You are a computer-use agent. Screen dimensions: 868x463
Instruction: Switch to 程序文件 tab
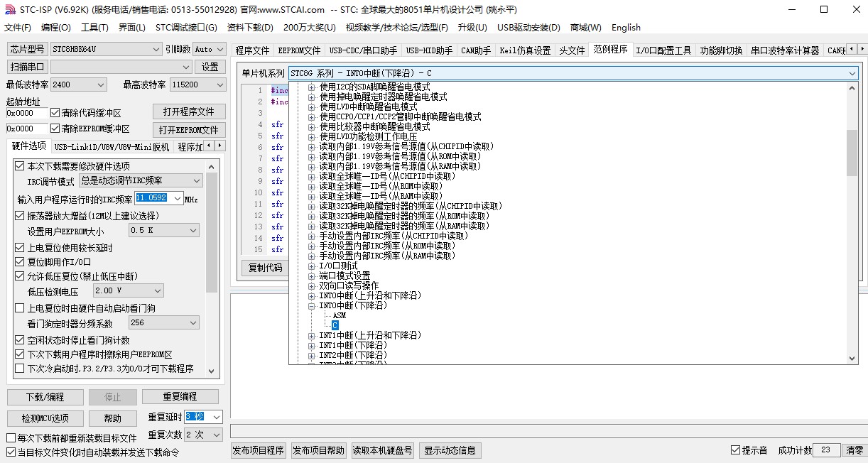pyautogui.click(x=253, y=50)
